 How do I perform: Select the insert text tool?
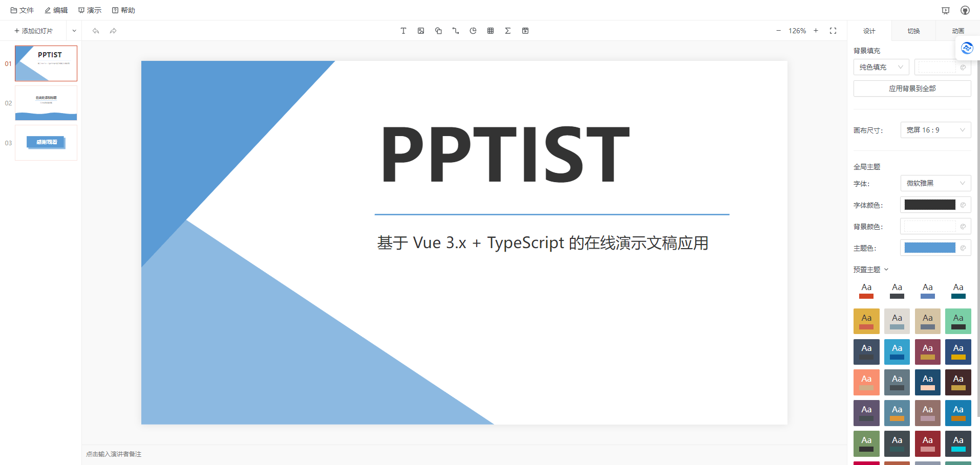403,31
